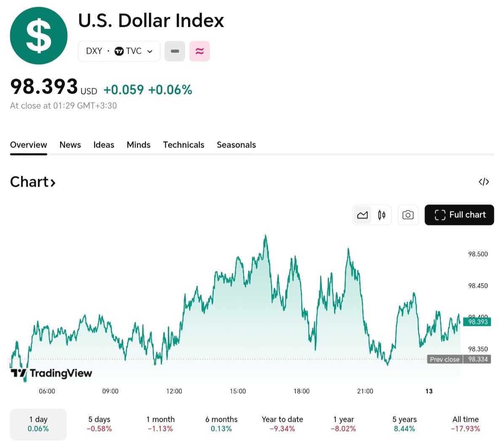Click the TradingView logo watermark
This screenshot has height=448, width=504.
click(x=50, y=373)
